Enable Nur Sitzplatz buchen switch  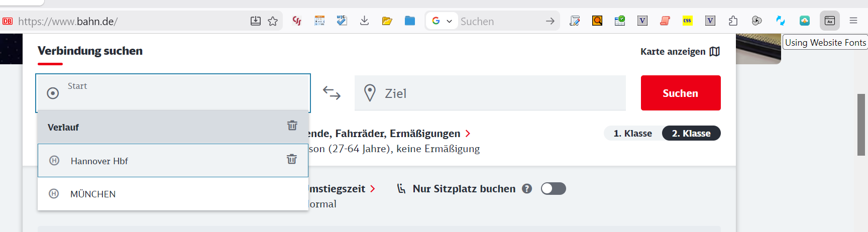coord(554,188)
